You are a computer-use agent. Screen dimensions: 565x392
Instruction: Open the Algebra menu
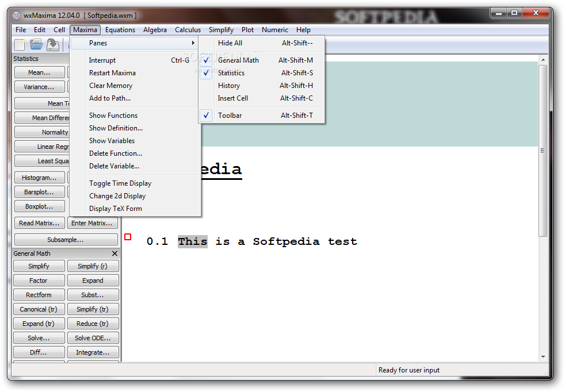click(x=155, y=30)
